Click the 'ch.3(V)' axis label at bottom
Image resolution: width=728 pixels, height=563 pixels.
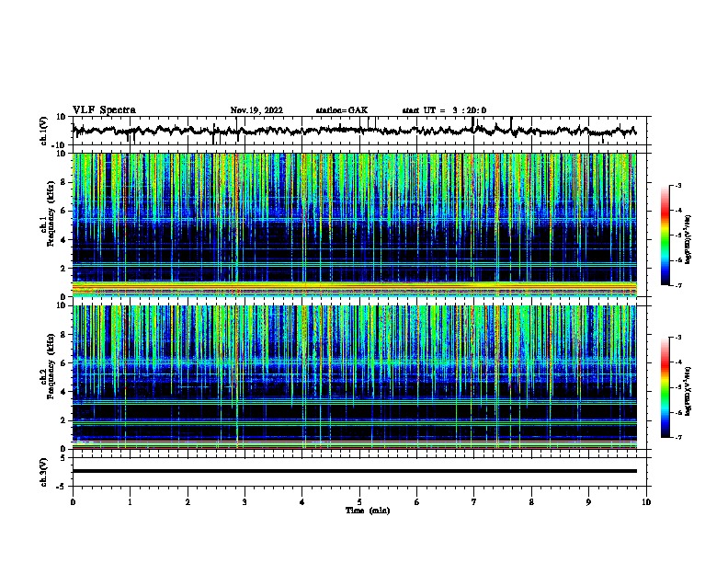(44, 472)
